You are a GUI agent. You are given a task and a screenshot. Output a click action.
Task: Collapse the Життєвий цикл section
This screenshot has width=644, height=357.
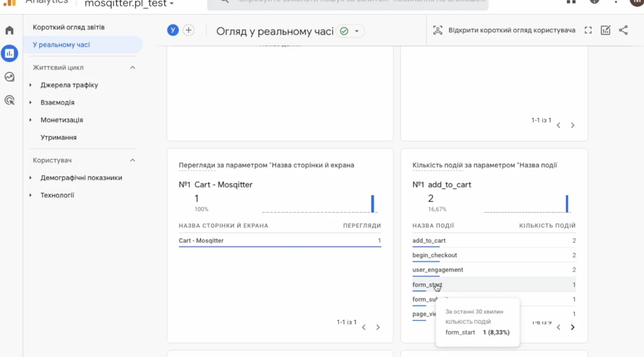[x=132, y=68]
